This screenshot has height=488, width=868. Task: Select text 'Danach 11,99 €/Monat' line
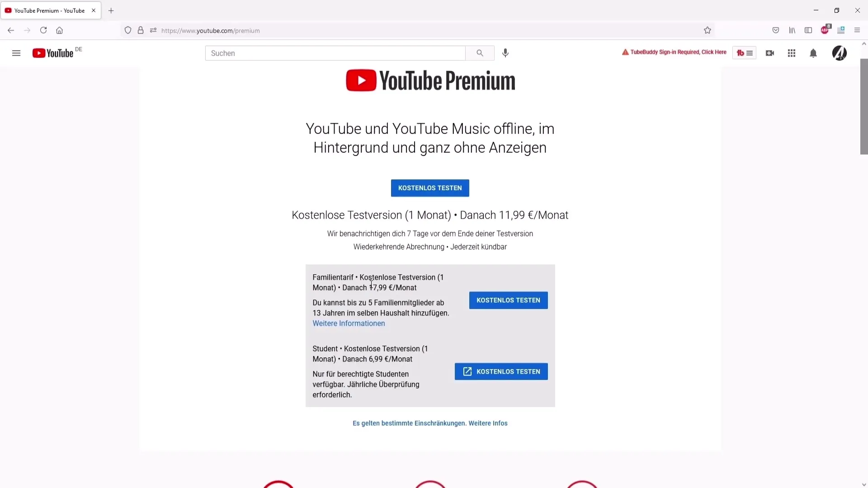coord(514,215)
